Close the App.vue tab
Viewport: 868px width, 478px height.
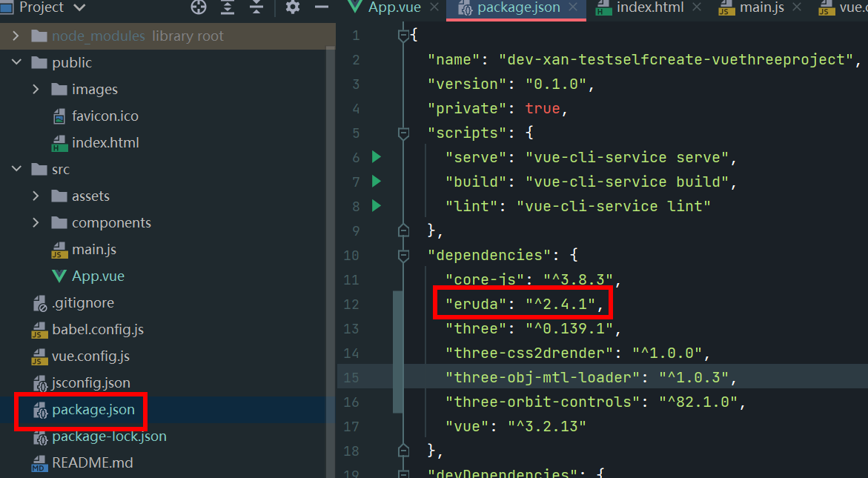434,7
